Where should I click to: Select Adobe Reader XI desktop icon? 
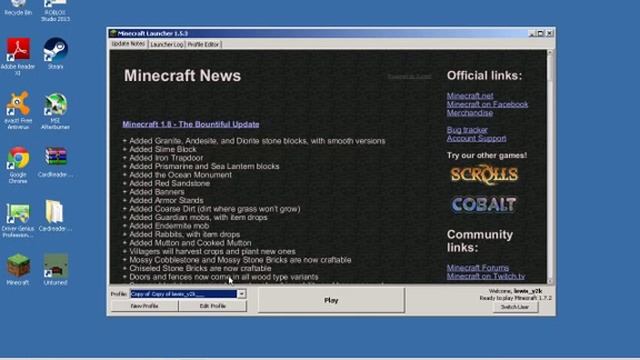coord(18,56)
